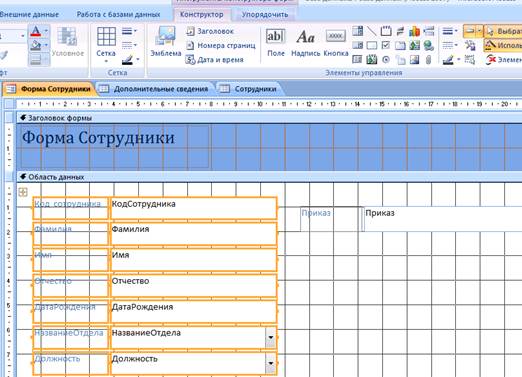
Task: Open Должность combo box arrow
Action: pyautogui.click(x=271, y=364)
